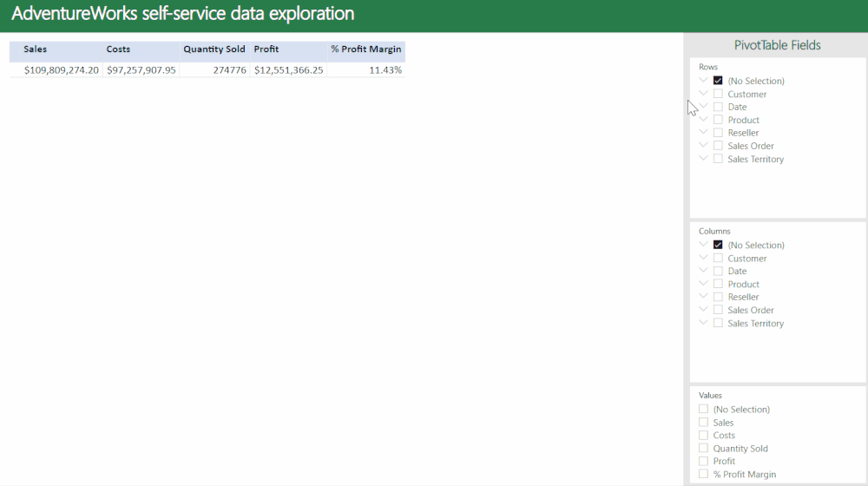The width and height of the screenshot is (868, 486).
Task: Check (No Selection) in Values
Action: pos(704,409)
